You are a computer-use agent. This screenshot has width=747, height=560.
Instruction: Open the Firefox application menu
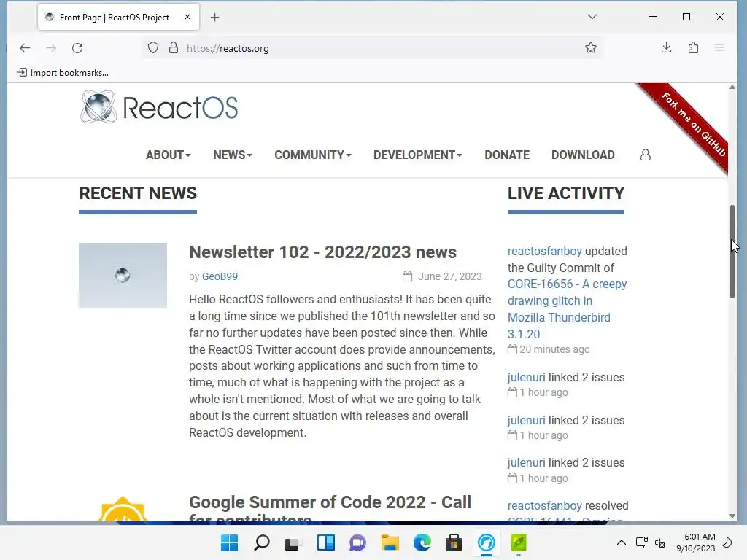pyautogui.click(x=719, y=47)
